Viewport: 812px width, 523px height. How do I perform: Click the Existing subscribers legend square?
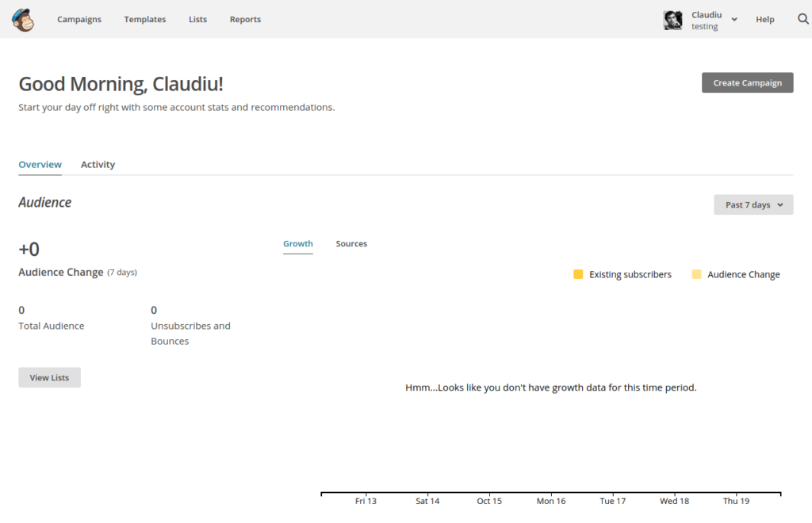[x=578, y=273]
